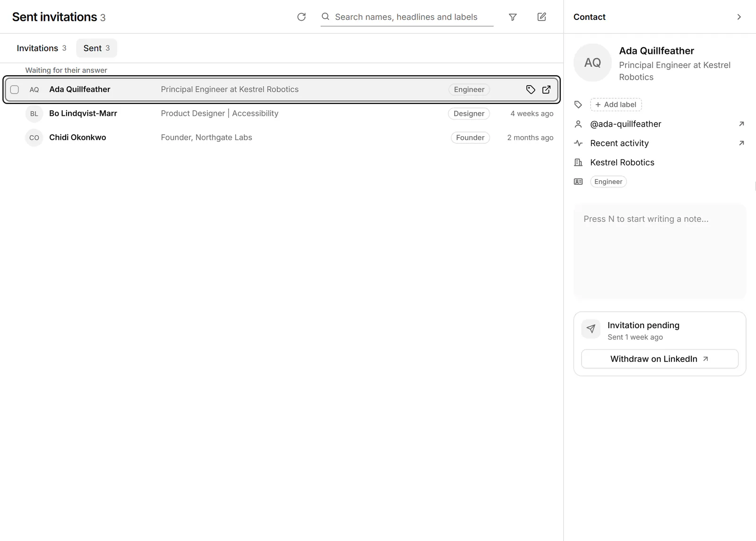Viewport: 756px width, 541px height.
Task: Click the Withdraw on LinkedIn button
Action: pos(660,359)
